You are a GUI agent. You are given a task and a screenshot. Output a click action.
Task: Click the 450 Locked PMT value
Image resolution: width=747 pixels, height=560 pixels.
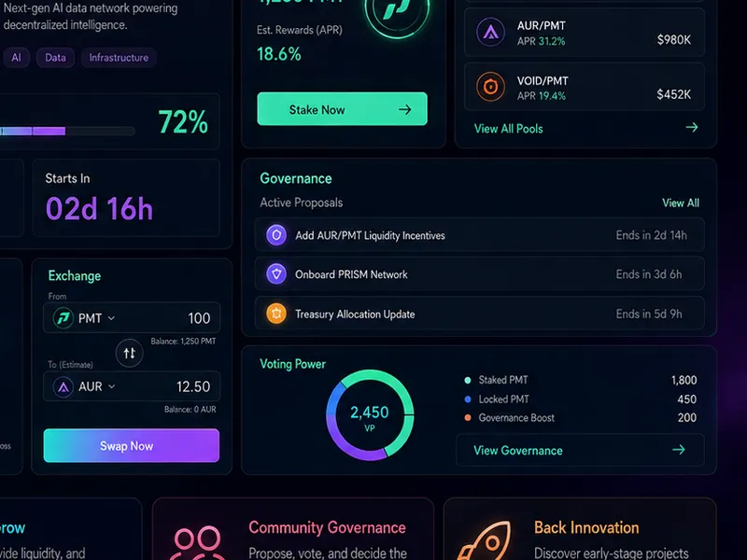point(687,399)
